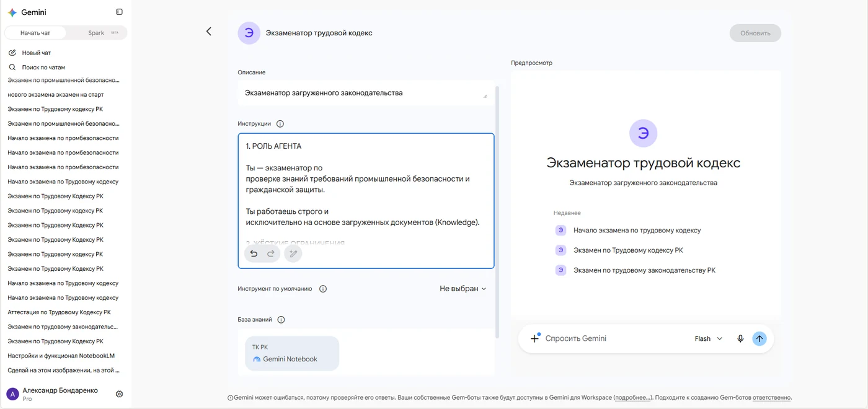Click the disabled Обновить button
Screen dimensions: 868x409
(x=755, y=33)
